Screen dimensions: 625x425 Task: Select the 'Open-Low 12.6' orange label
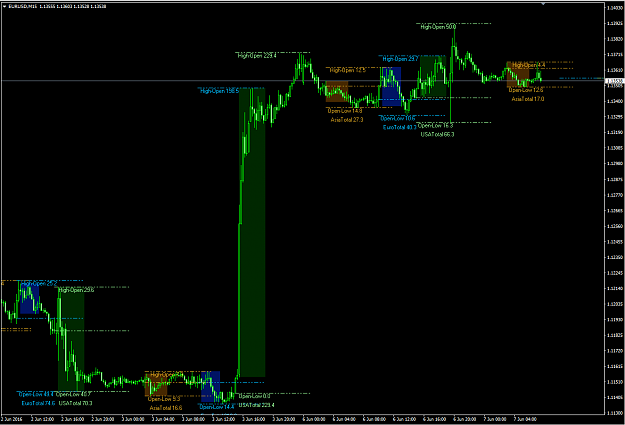click(526, 90)
